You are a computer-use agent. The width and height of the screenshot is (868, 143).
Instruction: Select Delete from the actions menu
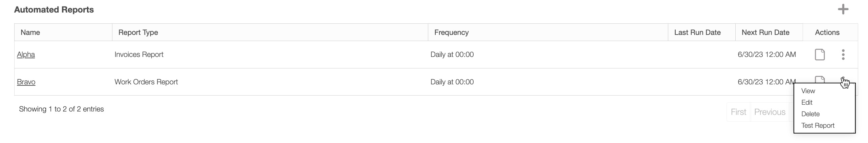pyautogui.click(x=810, y=114)
